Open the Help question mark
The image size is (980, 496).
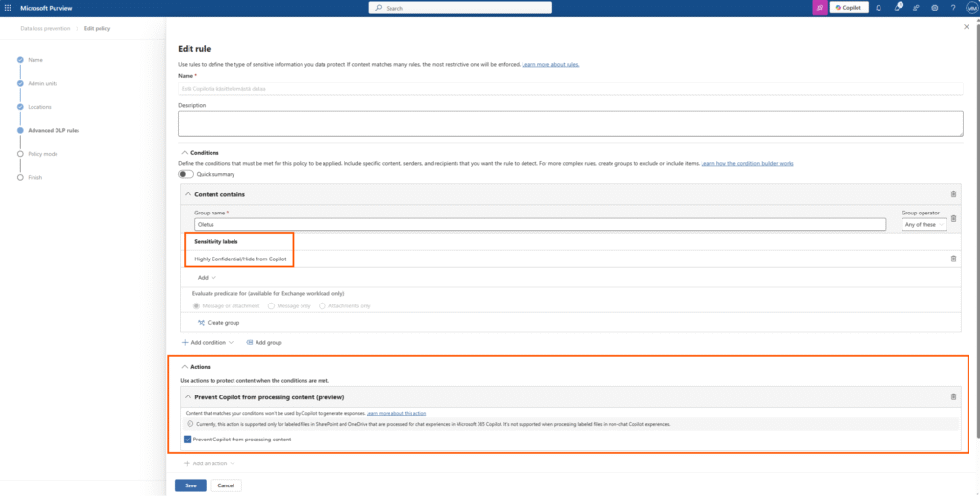click(953, 8)
